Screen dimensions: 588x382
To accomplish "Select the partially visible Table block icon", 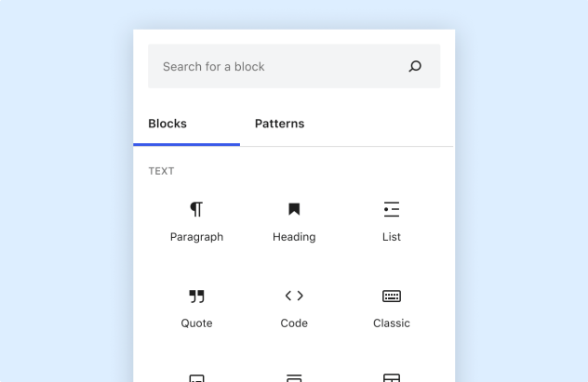I will tap(392, 377).
